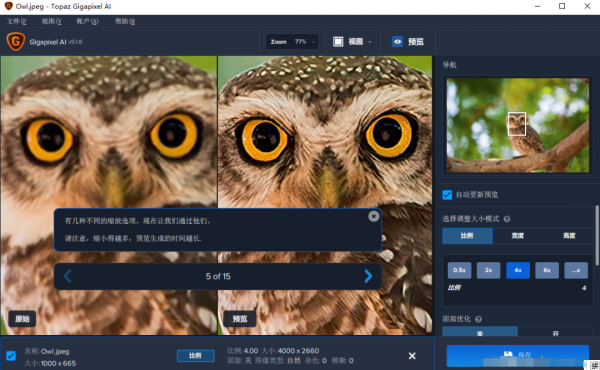This screenshot has height=370, width=600.
Task: Minimize the Gigapixel AI window
Action: [538, 6]
